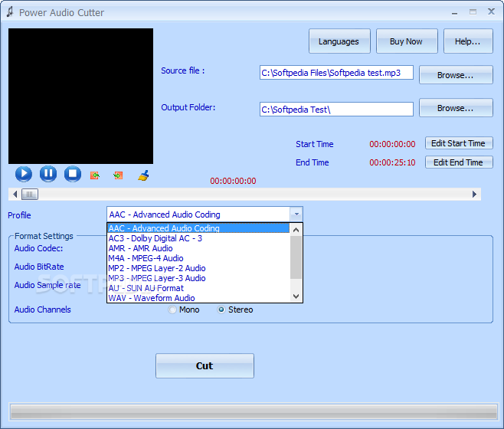
Task: Close the Power Audio Cutter window
Action: pyautogui.click(x=491, y=12)
